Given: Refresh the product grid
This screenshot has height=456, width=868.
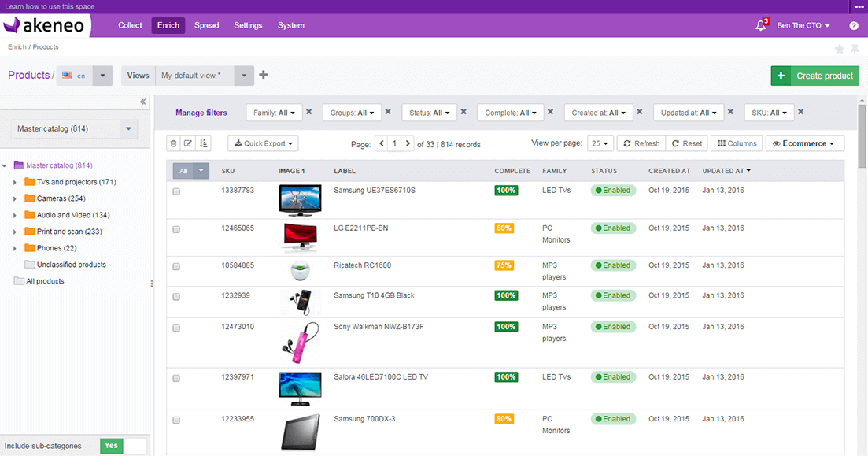Looking at the screenshot, I should pyautogui.click(x=641, y=143).
